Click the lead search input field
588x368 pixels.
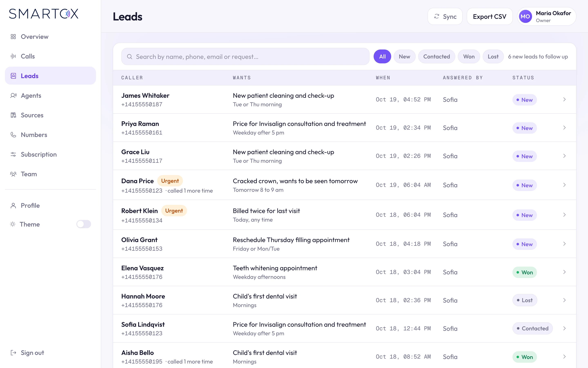pyautogui.click(x=245, y=56)
